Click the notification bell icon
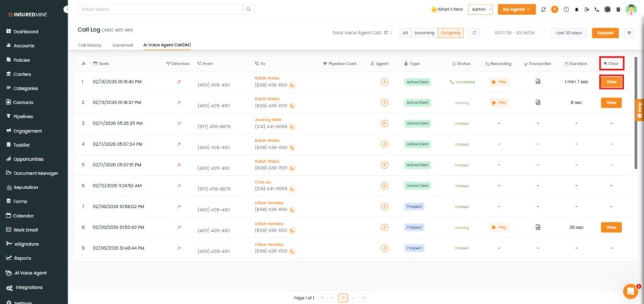The height and width of the screenshot is (304, 644). pos(576,9)
